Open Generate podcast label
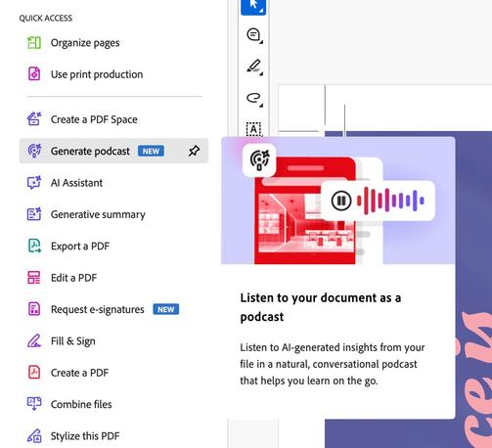The height and width of the screenshot is (448, 492). tap(90, 151)
